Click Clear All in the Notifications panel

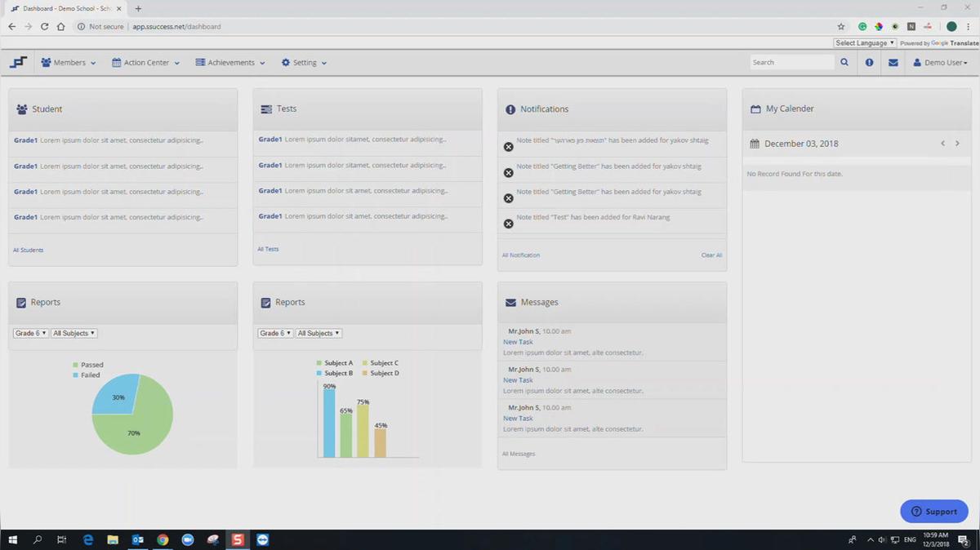pos(711,255)
